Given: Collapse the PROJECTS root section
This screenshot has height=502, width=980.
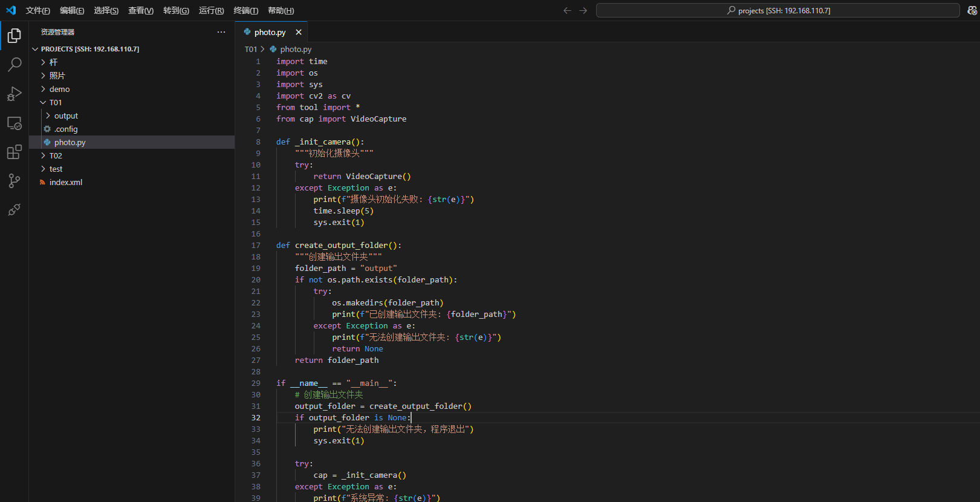Looking at the screenshot, I should click(x=89, y=49).
